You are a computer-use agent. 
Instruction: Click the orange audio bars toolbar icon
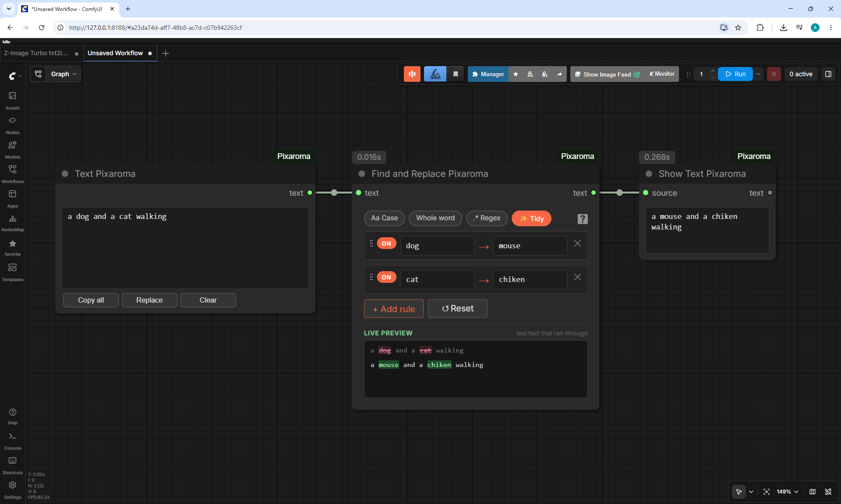tap(412, 74)
